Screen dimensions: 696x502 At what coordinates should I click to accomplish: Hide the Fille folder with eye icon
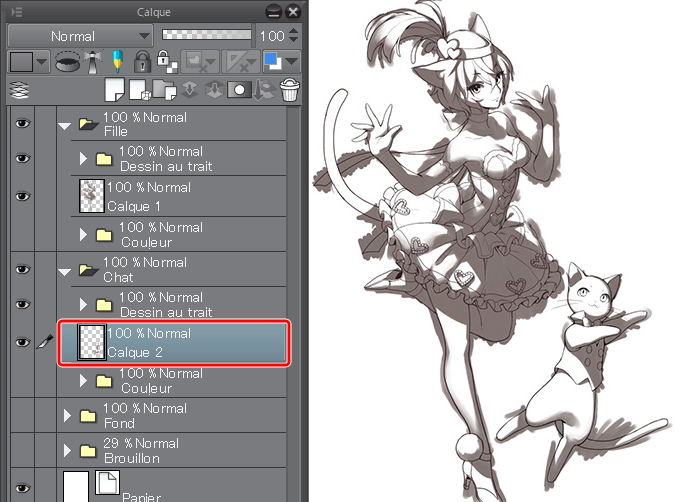pos(22,123)
